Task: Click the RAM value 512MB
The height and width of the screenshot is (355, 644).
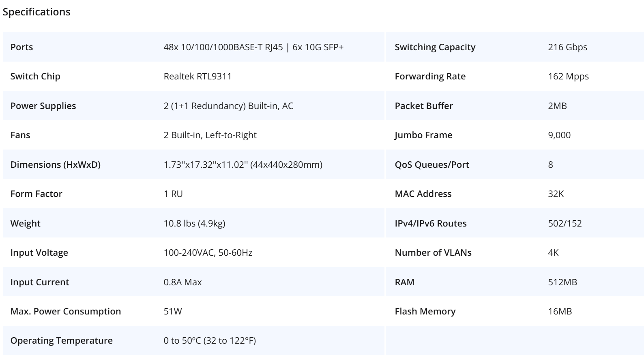Action: point(562,282)
